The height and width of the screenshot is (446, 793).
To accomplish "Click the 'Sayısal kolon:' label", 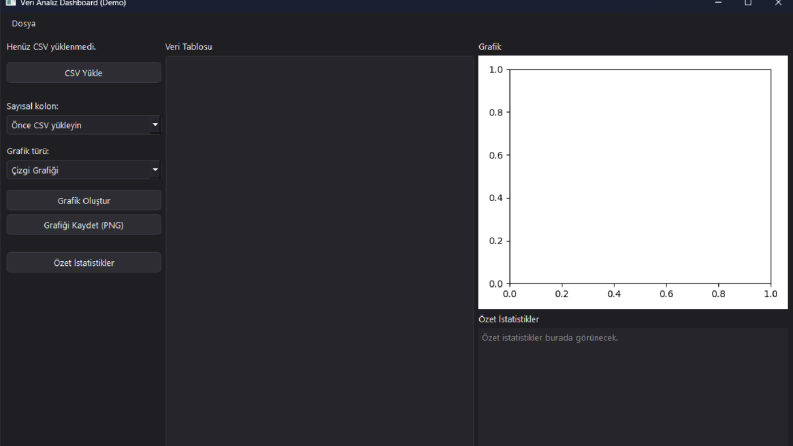I will [x=32, y=106].
